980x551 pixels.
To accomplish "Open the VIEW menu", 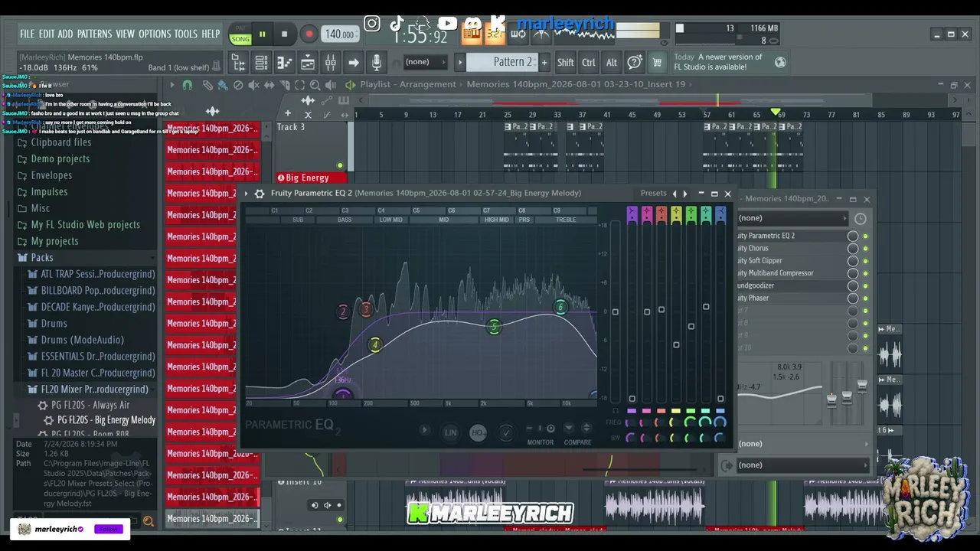I will 125,34.
